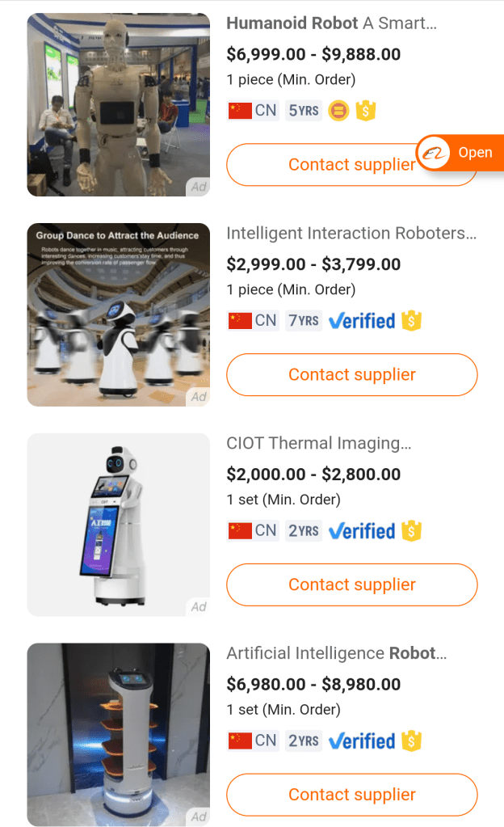The width and height of the screenshot is (504, 827).
Task: Click Verified badge on Intelligent Interaction Roboters
Action: [x=362, y=321]
